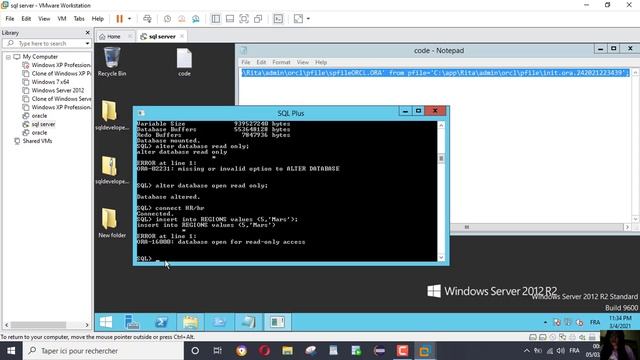Click host taskbar search box
Image resolution: width=640 pixels, height=360 pixels.
(103, 351)
